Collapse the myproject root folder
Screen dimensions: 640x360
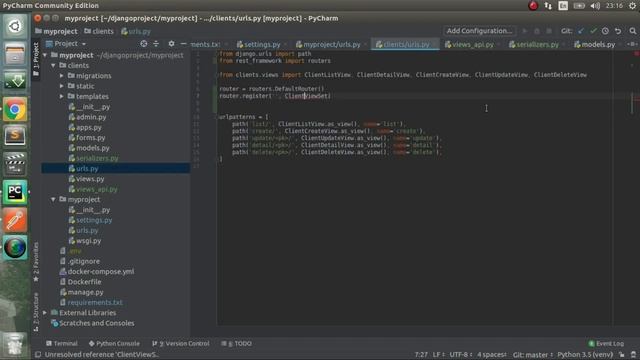point(45,55)
